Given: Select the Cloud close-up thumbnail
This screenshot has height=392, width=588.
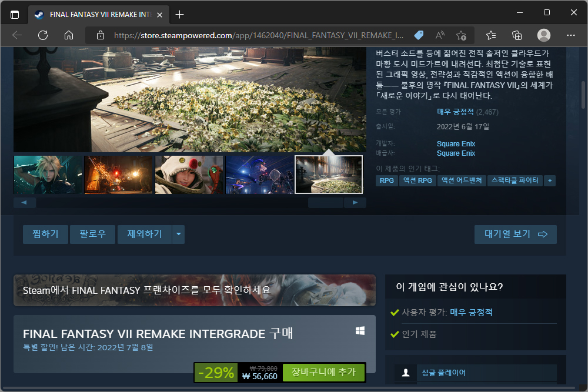Looking at the screenshot, I should coord(48,175).
